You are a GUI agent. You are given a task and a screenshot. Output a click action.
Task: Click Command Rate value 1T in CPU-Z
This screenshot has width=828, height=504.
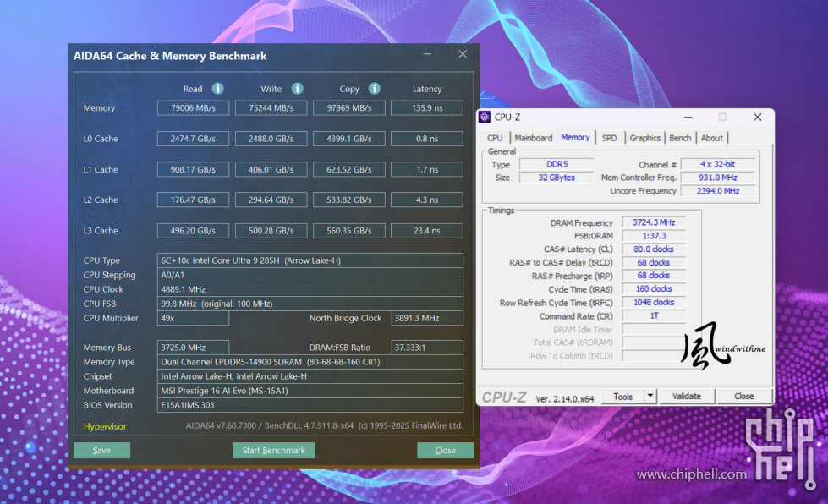point(654,316)
